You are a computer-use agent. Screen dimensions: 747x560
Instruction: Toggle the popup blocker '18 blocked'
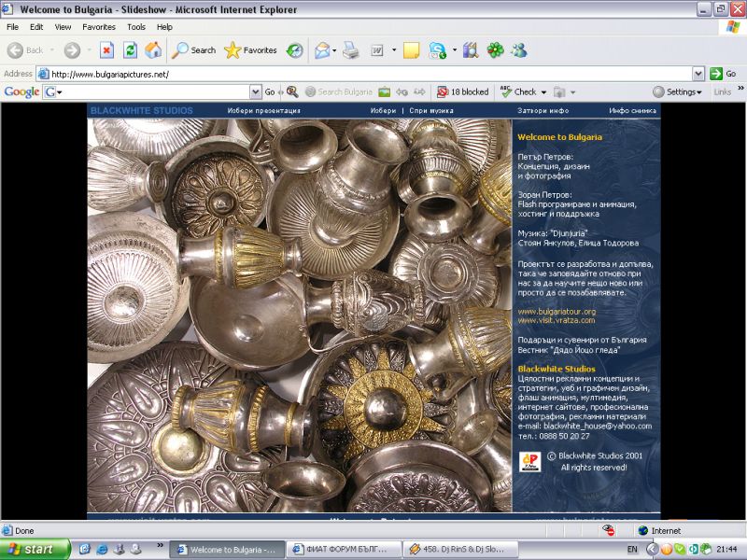[x=463, y=91]
